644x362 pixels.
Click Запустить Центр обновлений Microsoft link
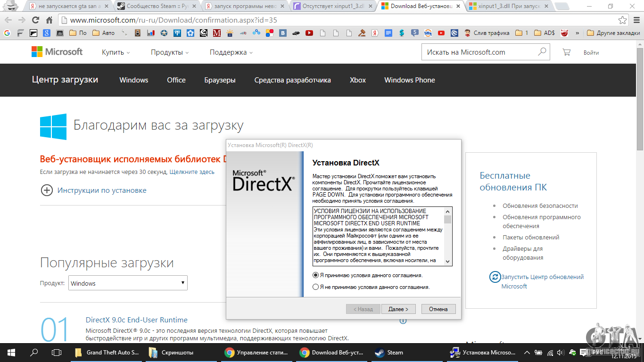tap(543, 281)
